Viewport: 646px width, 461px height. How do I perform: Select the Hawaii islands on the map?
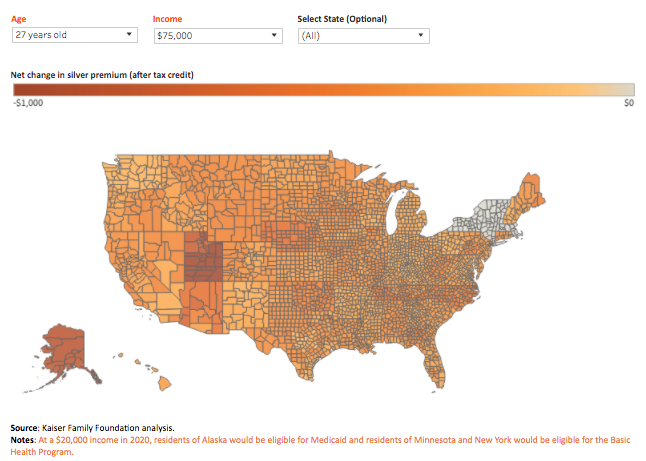160,378
